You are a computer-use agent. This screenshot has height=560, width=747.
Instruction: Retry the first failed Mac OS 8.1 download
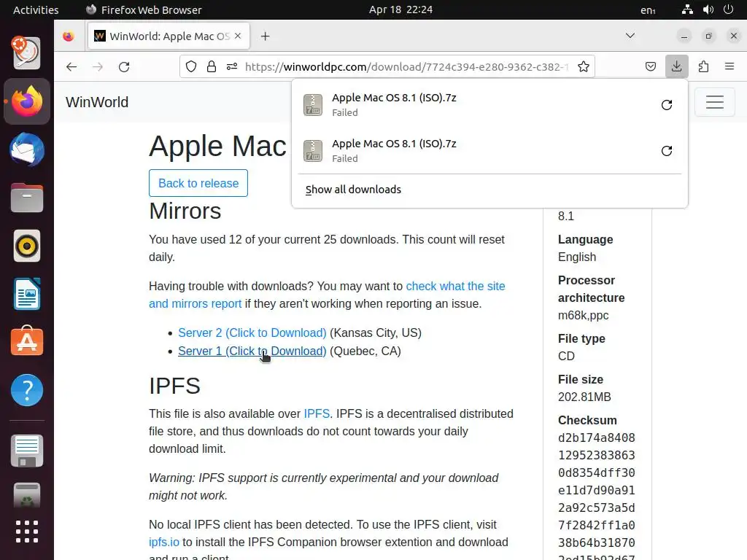point(667,105)
